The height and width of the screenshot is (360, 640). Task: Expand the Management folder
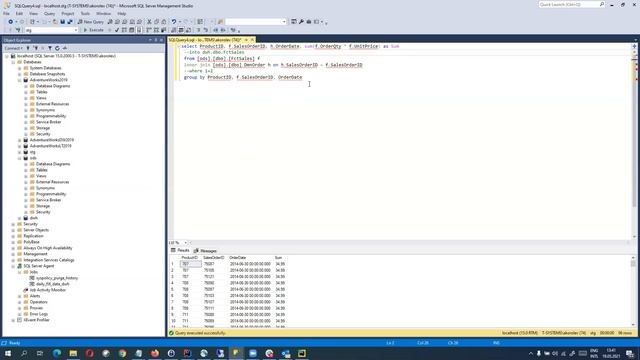(13, 254)
